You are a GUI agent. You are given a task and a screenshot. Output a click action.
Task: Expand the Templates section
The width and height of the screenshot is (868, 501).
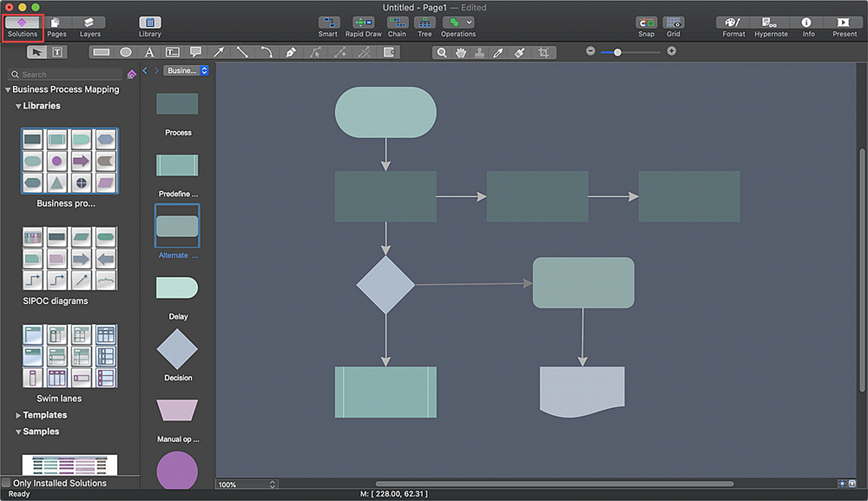19,415
